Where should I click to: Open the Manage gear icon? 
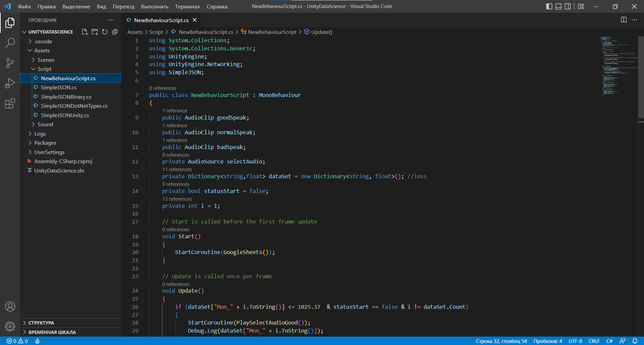(x=10, y=326)
